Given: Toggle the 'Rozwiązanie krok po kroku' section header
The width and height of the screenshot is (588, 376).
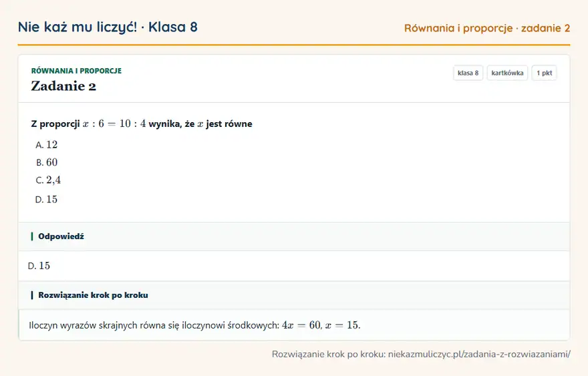Looking at the screenshot, I should pyautogui.click(x=294, y=295).
